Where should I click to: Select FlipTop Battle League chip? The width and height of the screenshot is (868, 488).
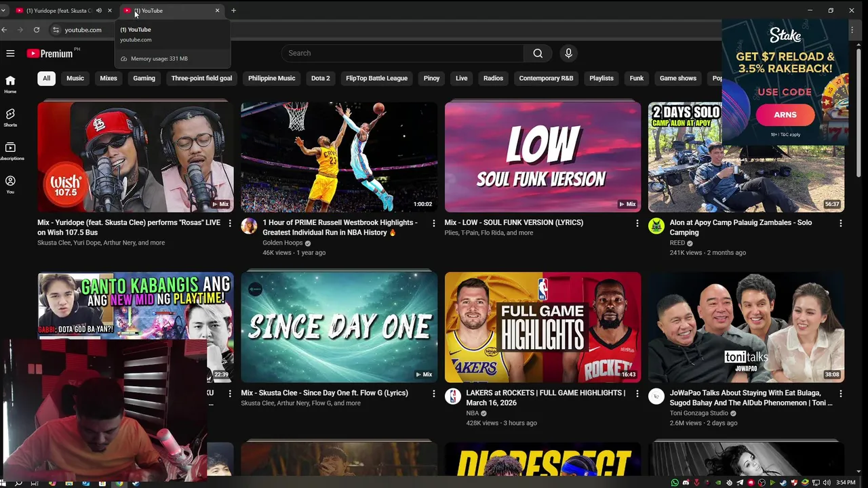pos(376,78)
